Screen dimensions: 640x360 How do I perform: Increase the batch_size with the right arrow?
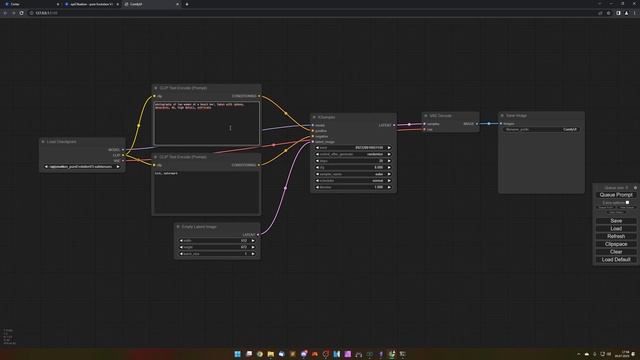coord(253,254)
